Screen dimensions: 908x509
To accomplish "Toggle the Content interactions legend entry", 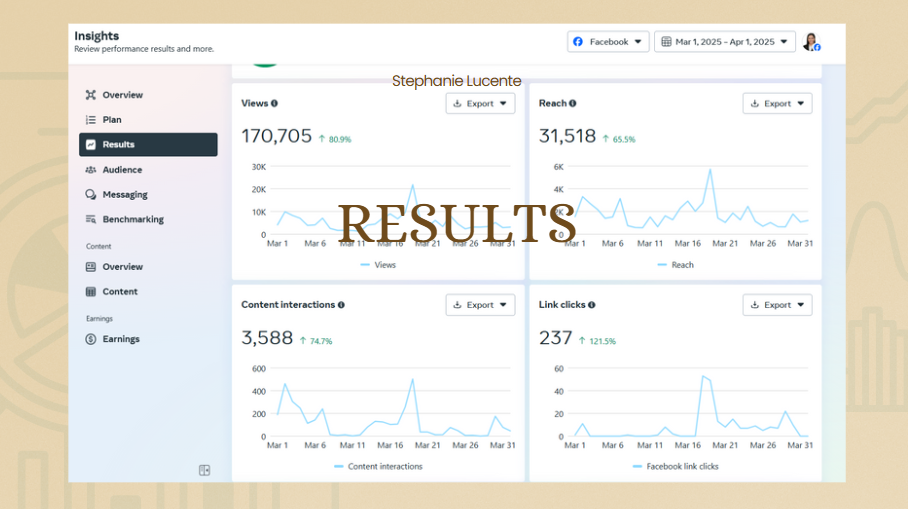I will point(378,467).
